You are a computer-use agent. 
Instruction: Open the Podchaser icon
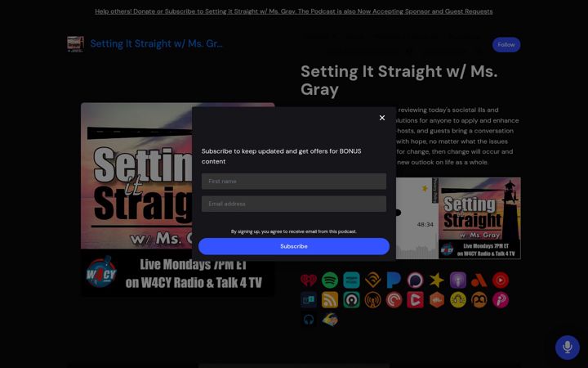pyautogui.click(x=416, y=280)
